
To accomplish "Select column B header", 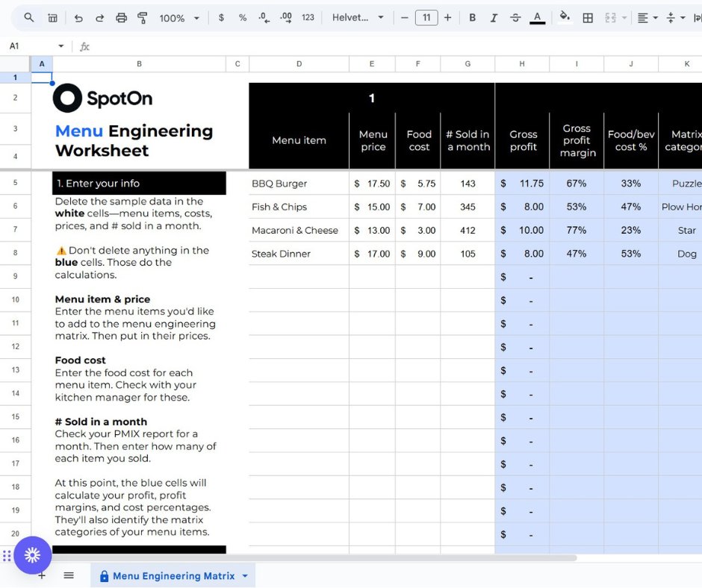I will [x=139, y=64].
